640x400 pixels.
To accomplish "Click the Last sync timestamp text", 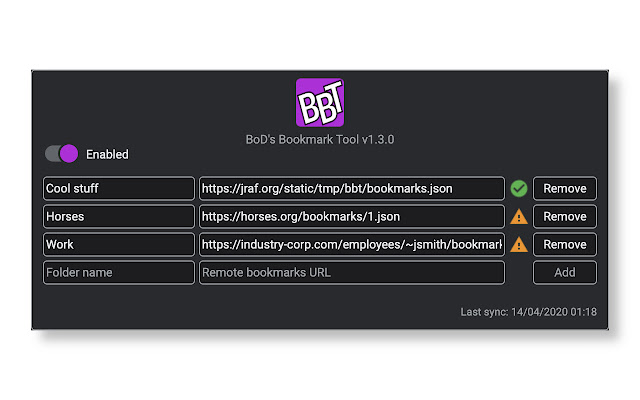I will pos(528,312).
